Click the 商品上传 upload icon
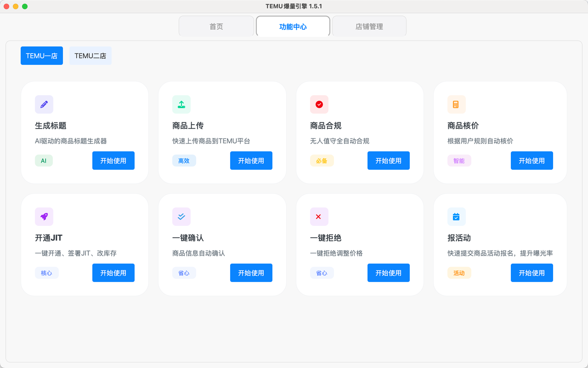The image size is (588, 368). (181, 104)
